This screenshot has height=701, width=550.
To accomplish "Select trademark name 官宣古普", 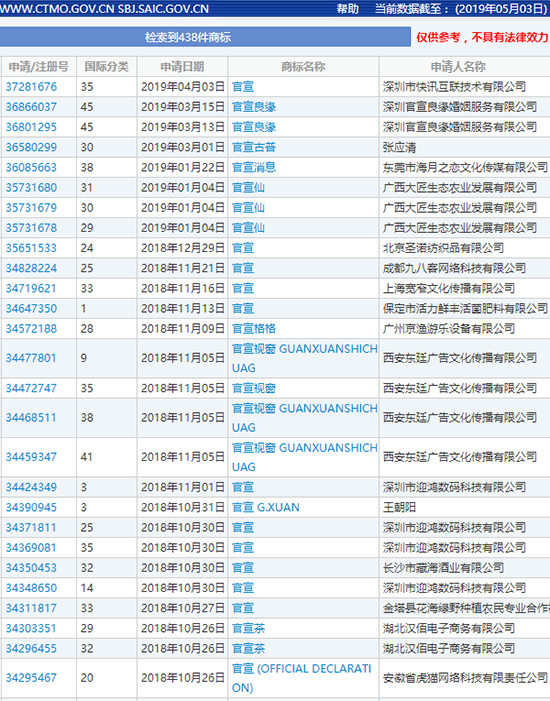I will tap(254, 147).
